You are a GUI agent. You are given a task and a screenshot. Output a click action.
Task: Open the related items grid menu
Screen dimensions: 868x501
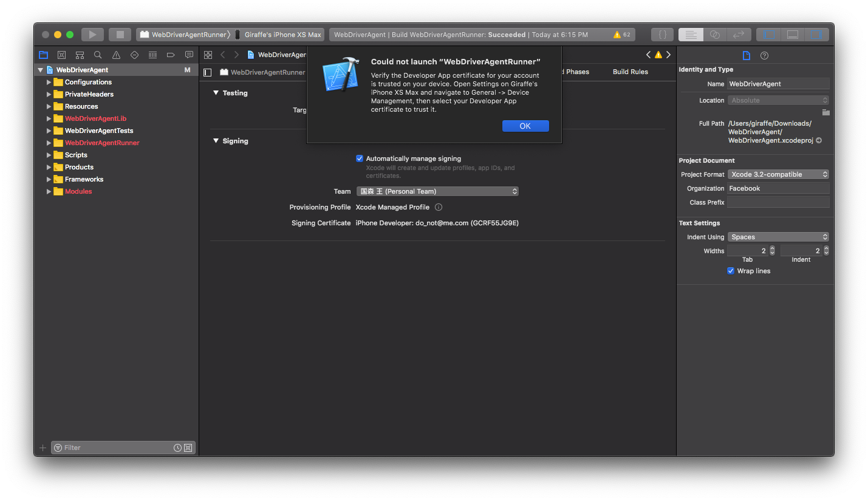point(208,55)
